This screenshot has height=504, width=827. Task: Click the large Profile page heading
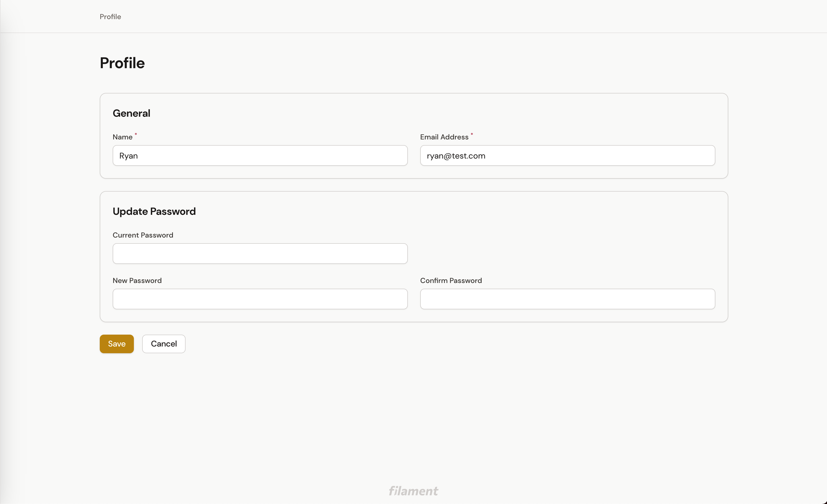(x=122, y=63)
